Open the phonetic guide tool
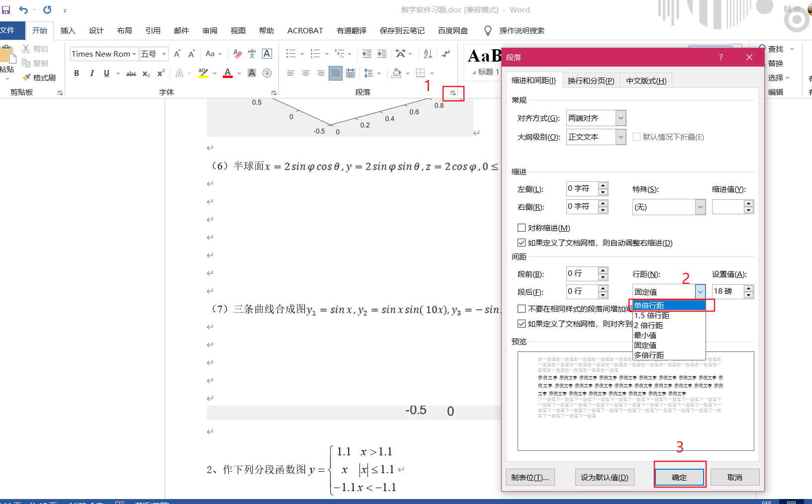This screenshot has height=504, width=812. (x=252, y=54)
